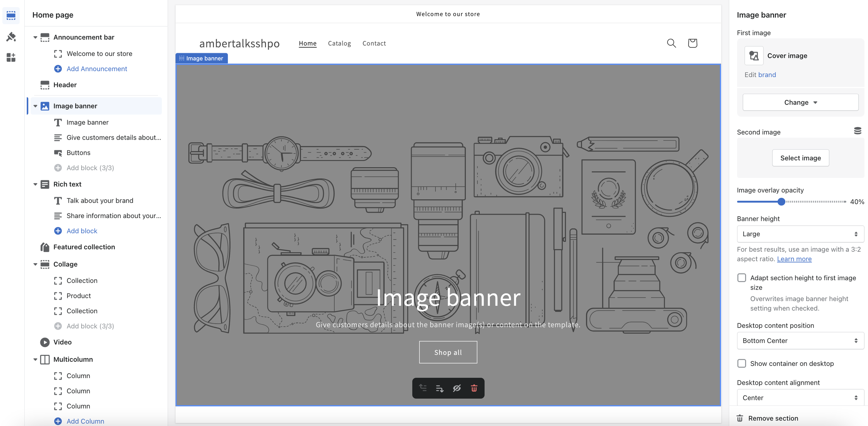Viewport: 868px width, 426px height.
Task: Check Show container on desktop
Action: click(742, 364)
